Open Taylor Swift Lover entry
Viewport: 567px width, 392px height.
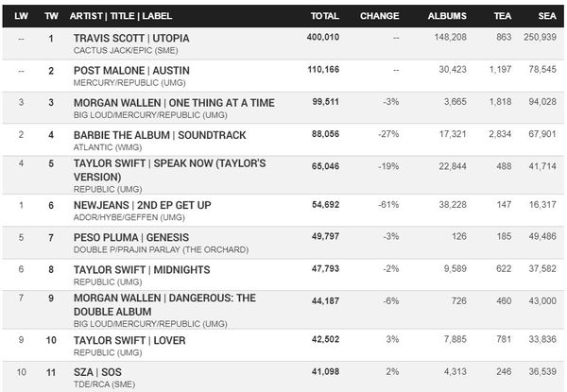pyautogui.click(x=129, y=340)
